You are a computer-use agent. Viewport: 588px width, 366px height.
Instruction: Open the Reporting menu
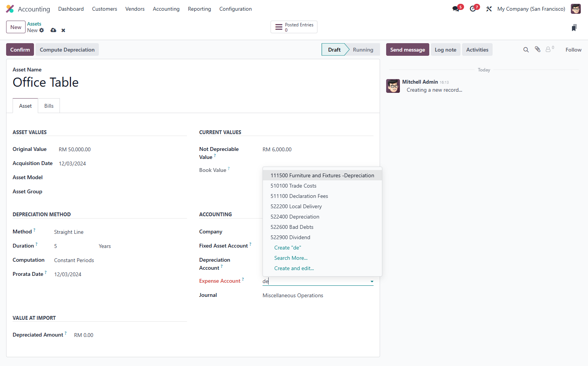(199, 9)
